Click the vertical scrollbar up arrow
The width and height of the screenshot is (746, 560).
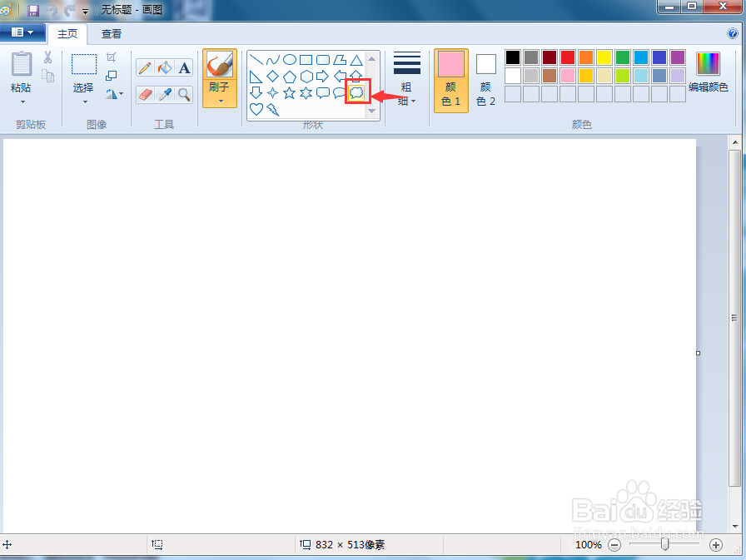tap(735, 141)
